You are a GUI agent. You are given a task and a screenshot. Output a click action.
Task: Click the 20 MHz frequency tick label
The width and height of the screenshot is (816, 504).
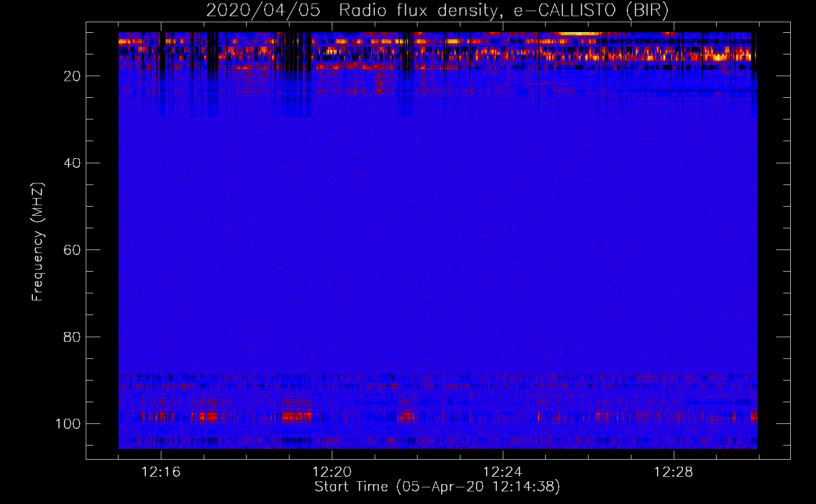[x=72, y=76]
